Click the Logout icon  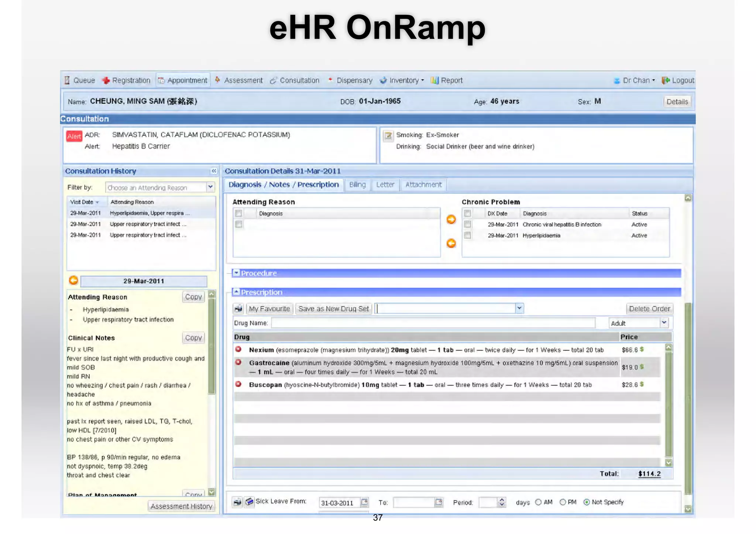tap(666, 80)
